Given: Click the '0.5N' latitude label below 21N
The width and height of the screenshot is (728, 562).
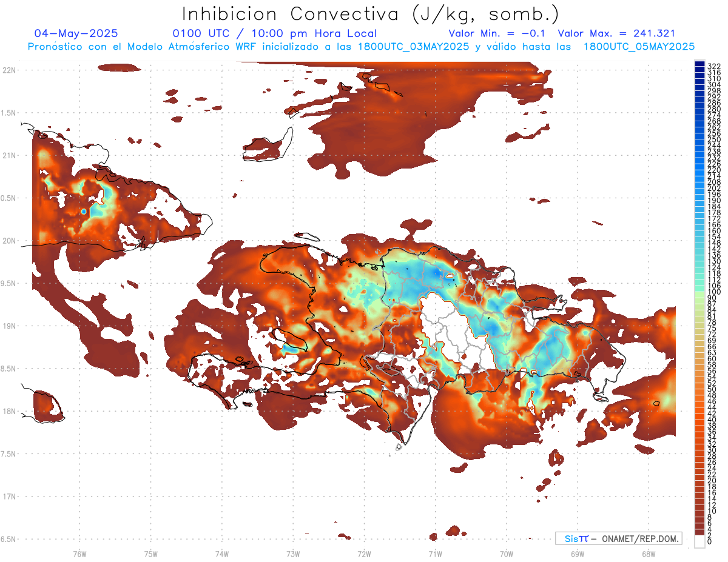Looking at the screenshot, I should 8,198.
